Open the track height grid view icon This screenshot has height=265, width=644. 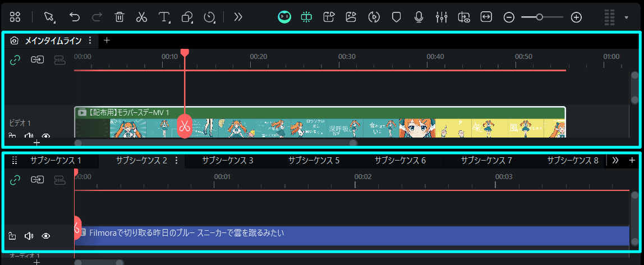click(x=610, y=17)
